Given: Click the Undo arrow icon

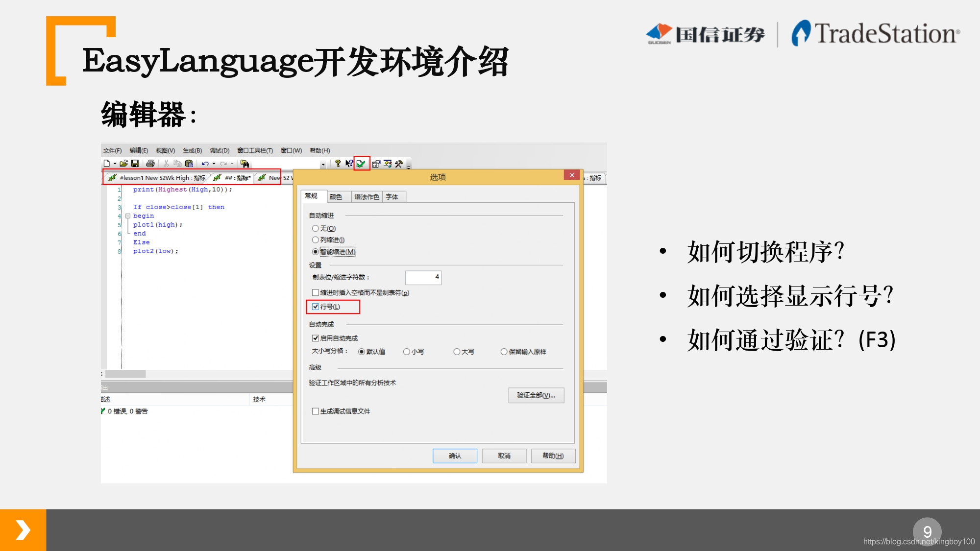Looking at the screenshot, I should point(205,164).
